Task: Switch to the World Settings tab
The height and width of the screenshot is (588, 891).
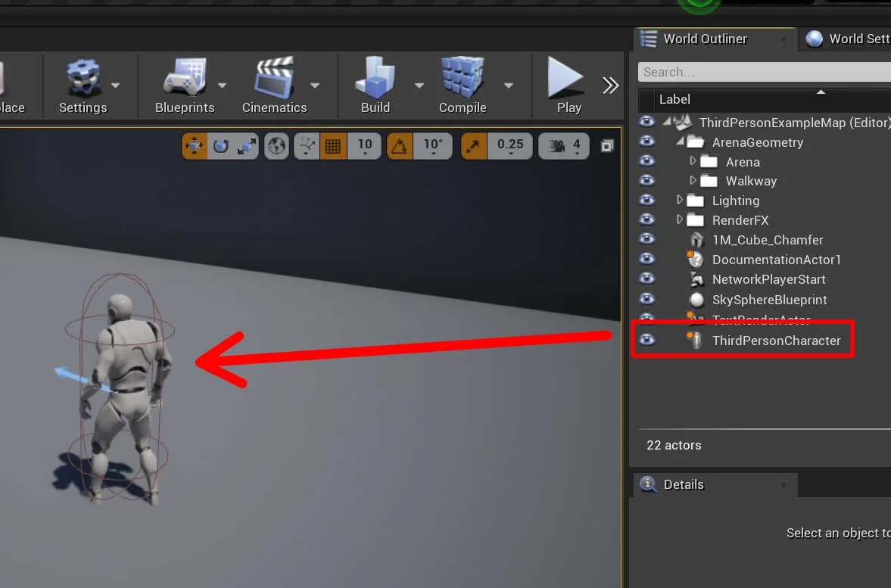Action: (x=848, y=39)
